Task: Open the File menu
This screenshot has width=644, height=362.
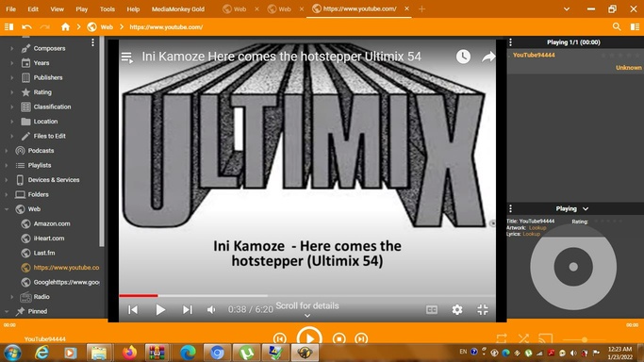Action: tap(11, 9)
